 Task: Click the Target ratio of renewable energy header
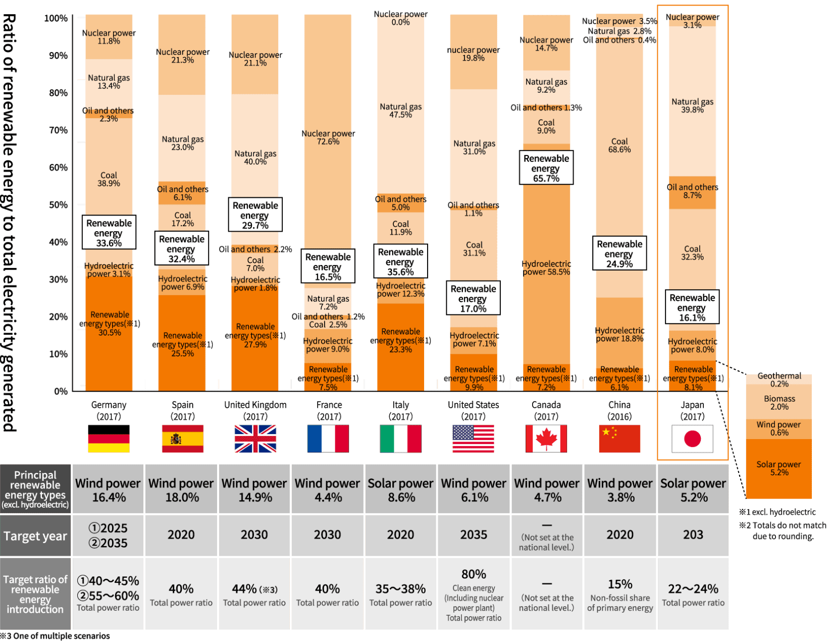tap(35, 594)
